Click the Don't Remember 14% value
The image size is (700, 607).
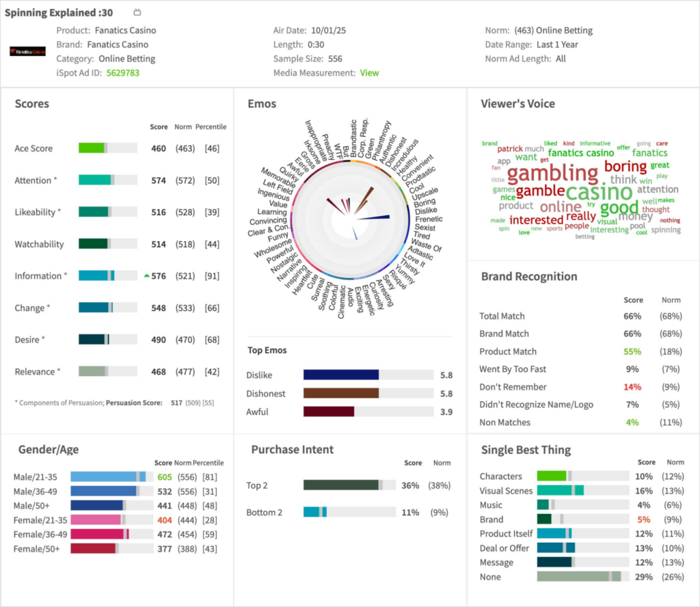(x=632, y=387)
